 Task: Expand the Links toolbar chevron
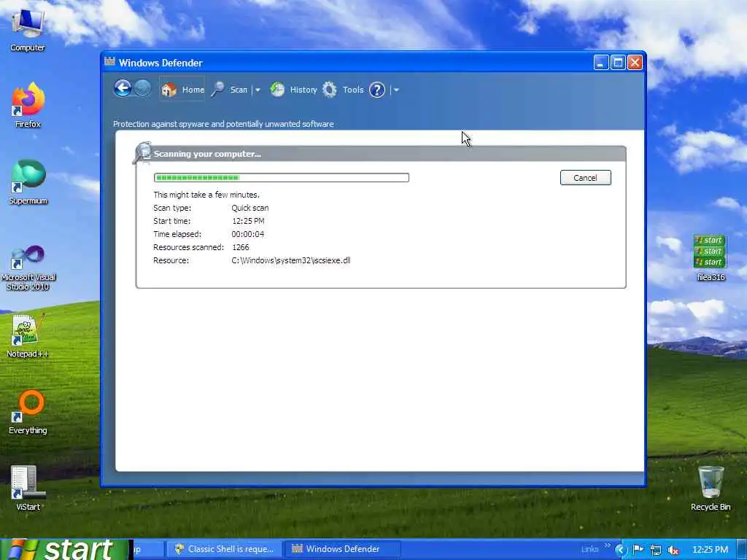pyautogui.click(x=608, y=545)
